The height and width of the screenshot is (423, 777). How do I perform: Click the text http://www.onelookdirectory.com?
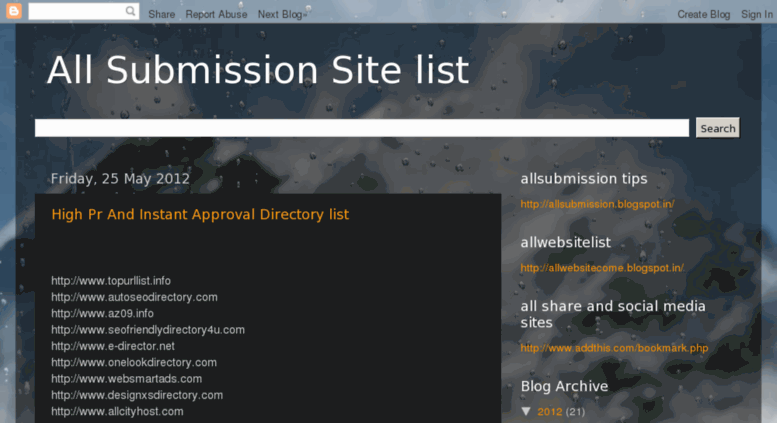134,363
